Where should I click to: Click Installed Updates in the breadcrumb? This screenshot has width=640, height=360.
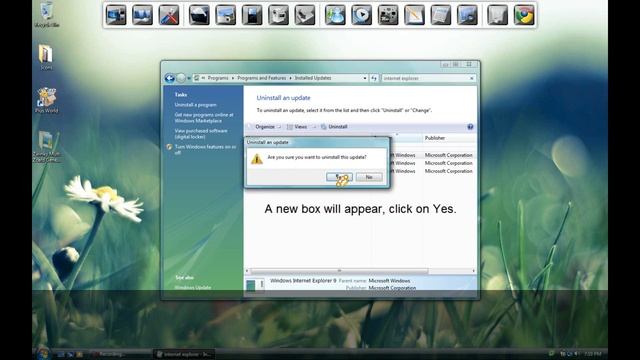click(313, 78)
